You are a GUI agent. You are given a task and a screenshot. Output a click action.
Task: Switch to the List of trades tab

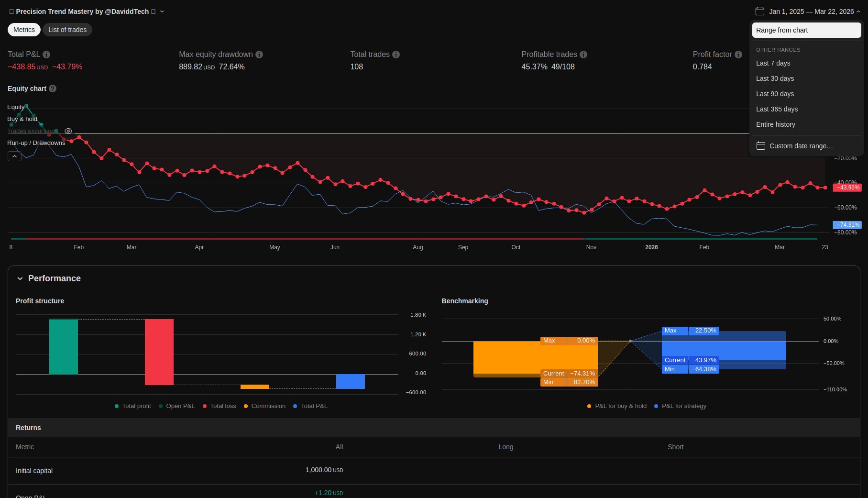(x=67, y=30)
